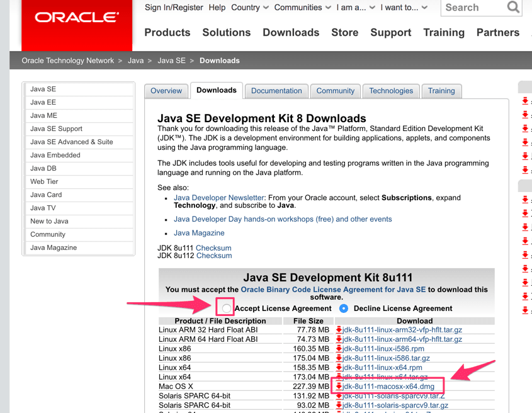Click the red download arrow beside jdk-8u111-linux-arm64-vfp-hflt.tar.gz

coord(339,339)
